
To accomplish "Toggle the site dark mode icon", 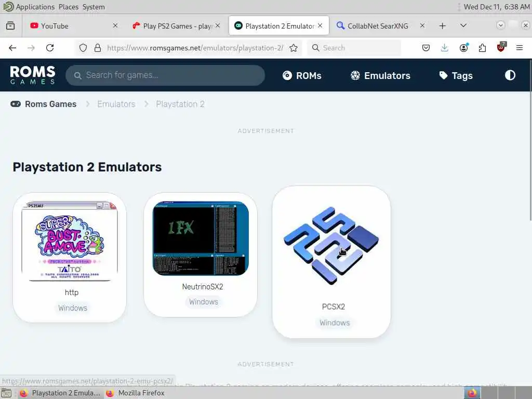I will (x=510, y=75).
